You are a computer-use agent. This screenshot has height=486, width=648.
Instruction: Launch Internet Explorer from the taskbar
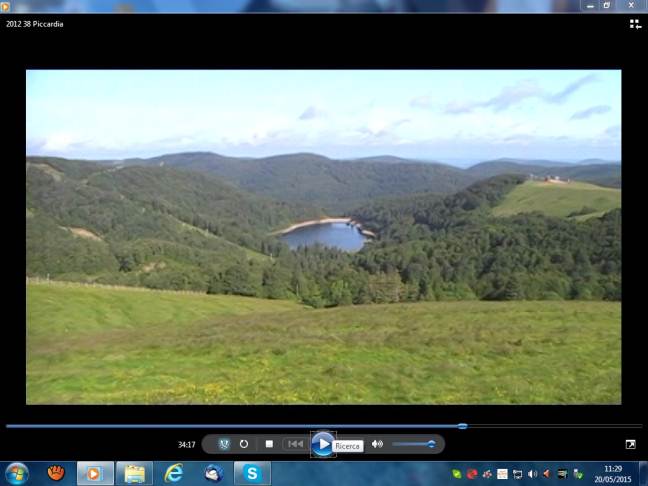click(174, 473)
